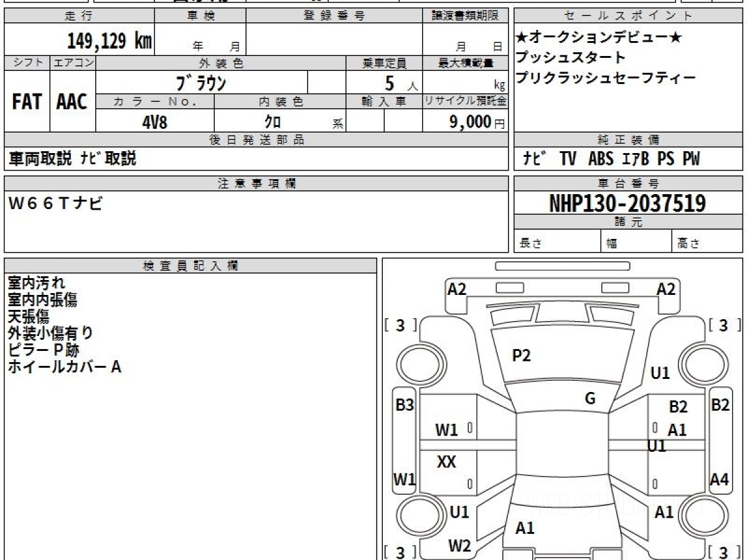Click the 内装色 header cell
747x560 pixels.
280,102
